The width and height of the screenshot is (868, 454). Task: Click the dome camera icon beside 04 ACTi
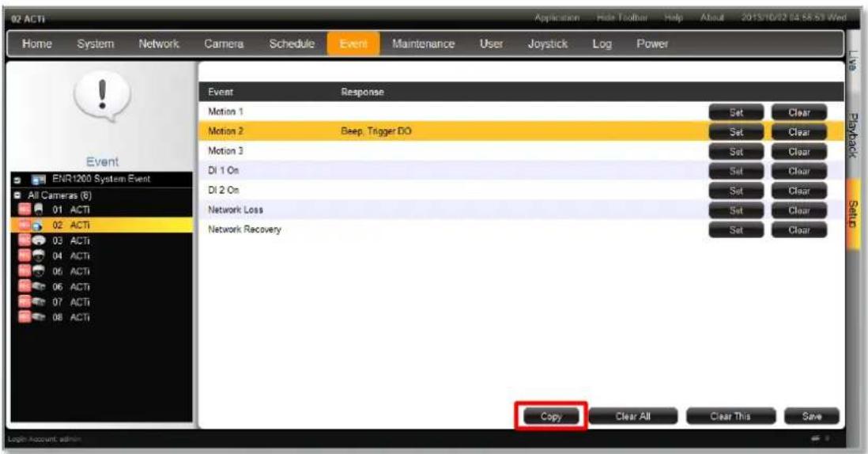pos(38,255)
